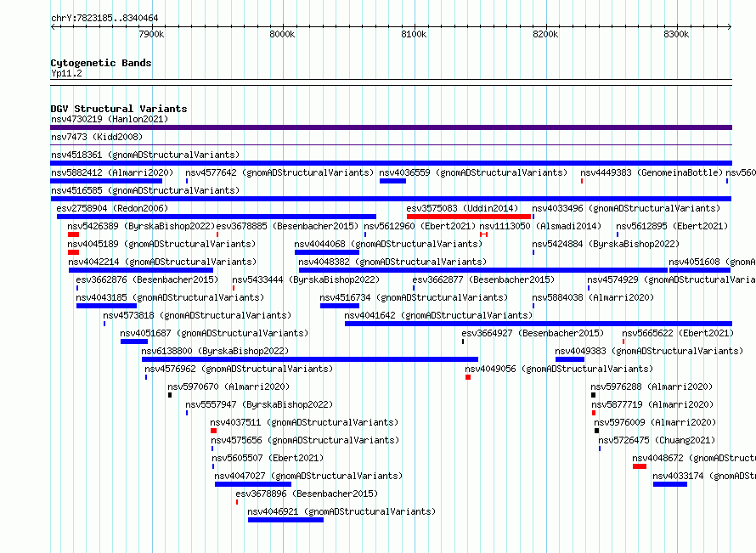Click the 8200k ruler position label

[545, 34]
